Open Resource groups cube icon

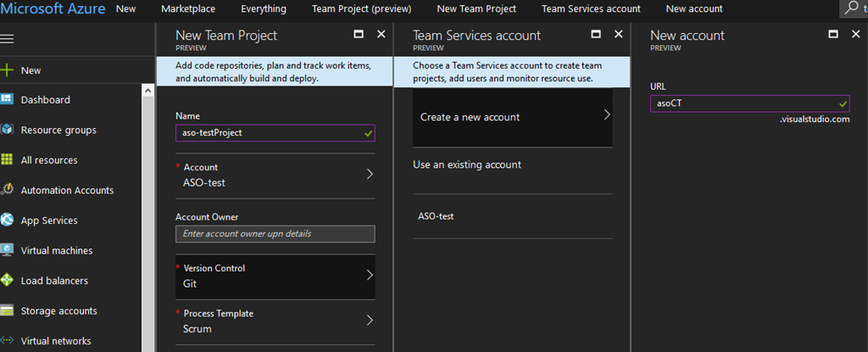(x=8, y=130)
